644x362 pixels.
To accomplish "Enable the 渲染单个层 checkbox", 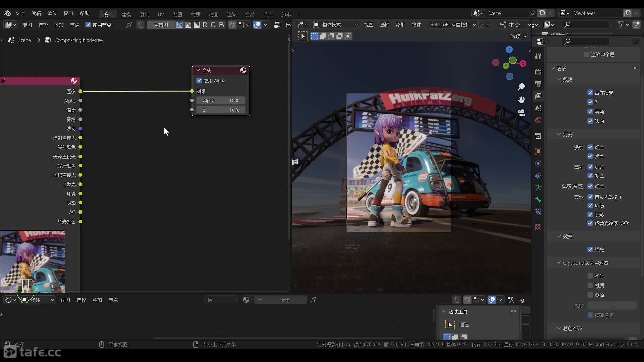I will pos(587,54).
